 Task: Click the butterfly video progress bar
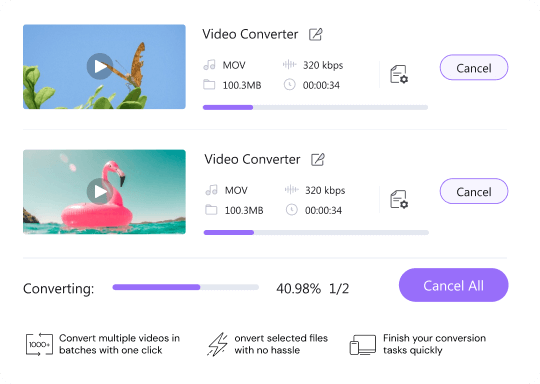(315, 107)
